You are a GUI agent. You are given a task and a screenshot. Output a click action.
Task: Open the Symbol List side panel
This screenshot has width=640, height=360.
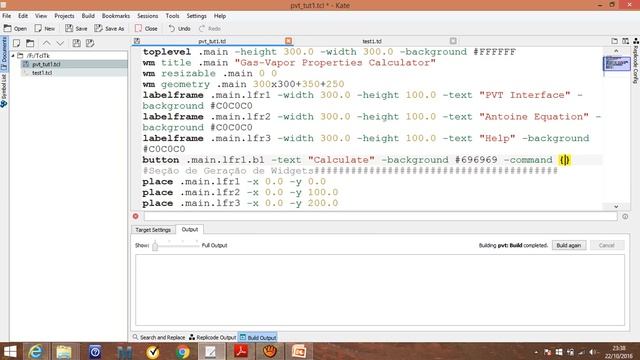pos(4,91)
